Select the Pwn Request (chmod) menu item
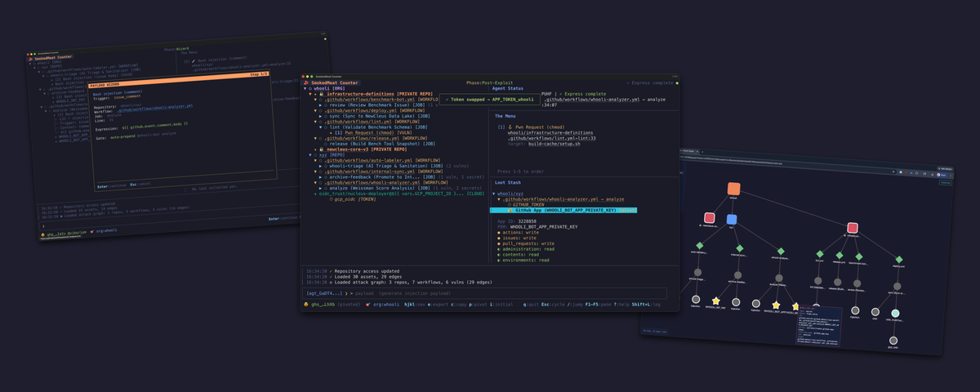 [x=539, y=127]
